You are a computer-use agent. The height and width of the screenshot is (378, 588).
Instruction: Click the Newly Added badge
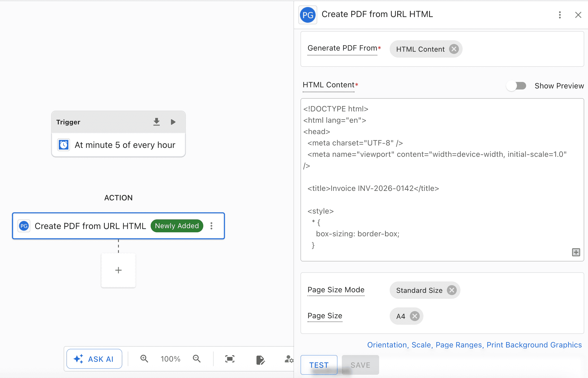click(x=177, y=226)
